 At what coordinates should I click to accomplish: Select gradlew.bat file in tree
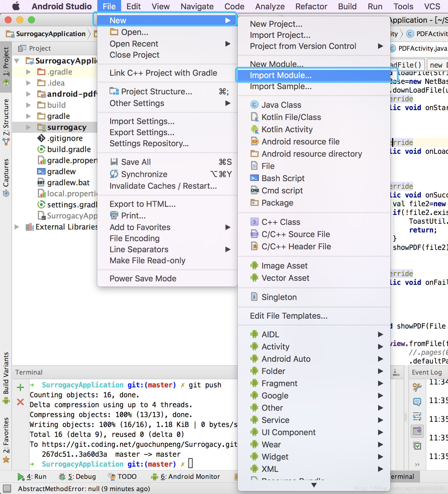(64, 182)
